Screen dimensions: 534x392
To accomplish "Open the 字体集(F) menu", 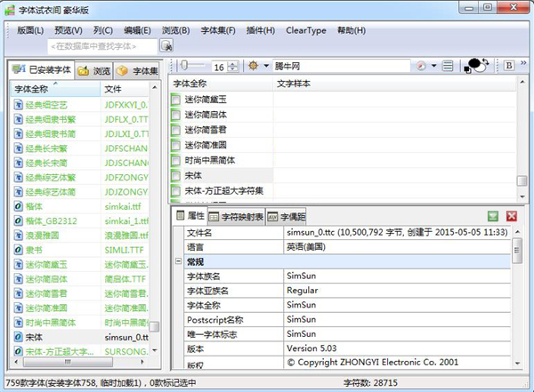I will (x=218, y=30).
